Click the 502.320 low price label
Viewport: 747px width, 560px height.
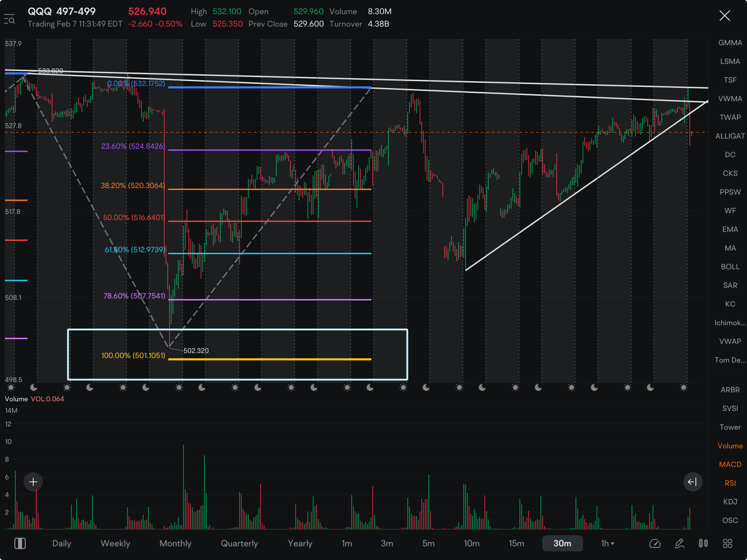[196, 351]
